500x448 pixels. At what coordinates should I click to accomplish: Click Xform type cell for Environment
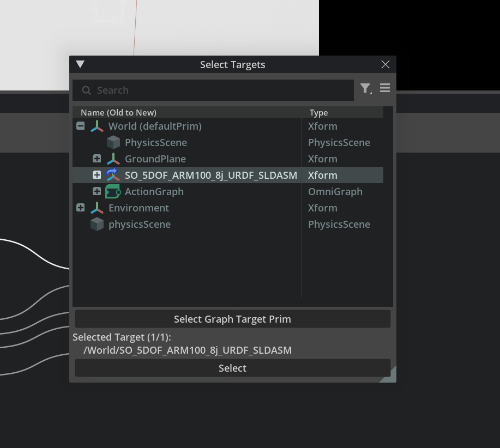[323, 208]
